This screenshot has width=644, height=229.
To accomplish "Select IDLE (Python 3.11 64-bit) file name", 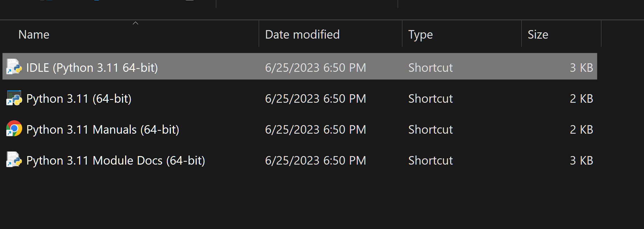I will click(x=92, y=68).
